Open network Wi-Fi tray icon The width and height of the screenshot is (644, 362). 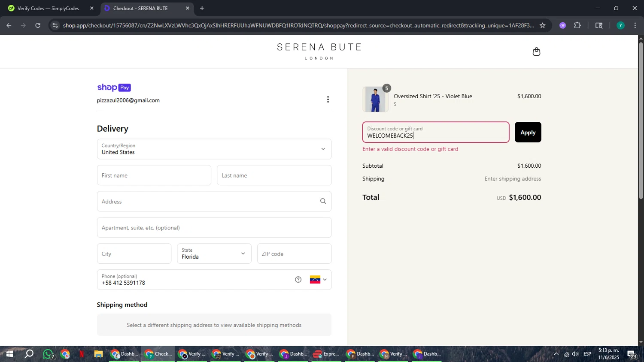[x=566, y=354]
